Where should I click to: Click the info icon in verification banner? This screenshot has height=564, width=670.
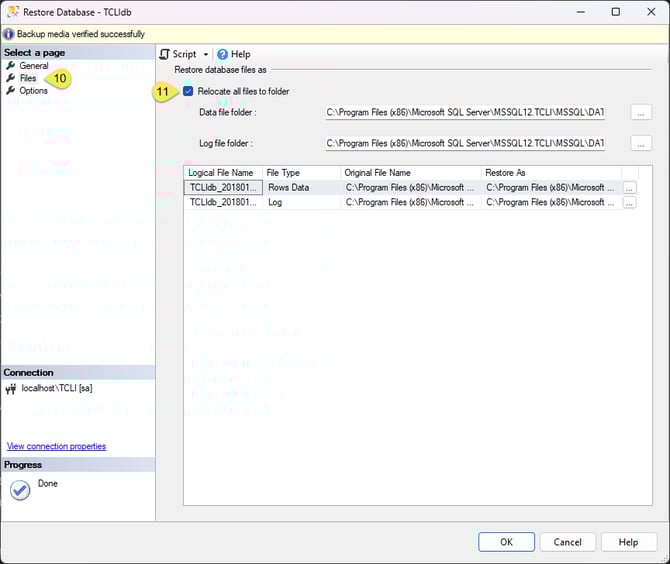coord(9,34)
